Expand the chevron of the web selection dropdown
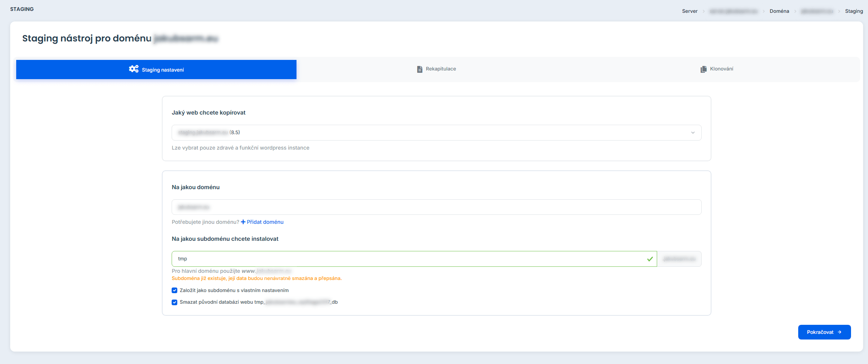 tap(693, 133)
